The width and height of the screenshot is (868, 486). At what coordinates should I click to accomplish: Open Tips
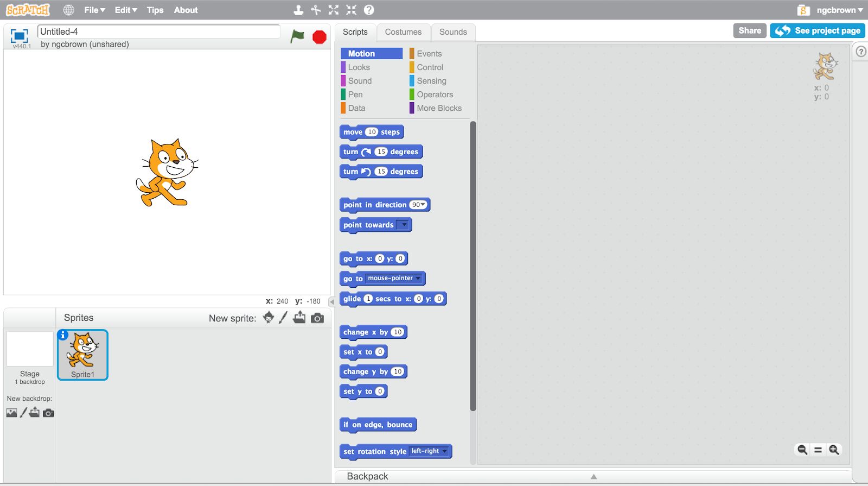click(x=155, y=10)
